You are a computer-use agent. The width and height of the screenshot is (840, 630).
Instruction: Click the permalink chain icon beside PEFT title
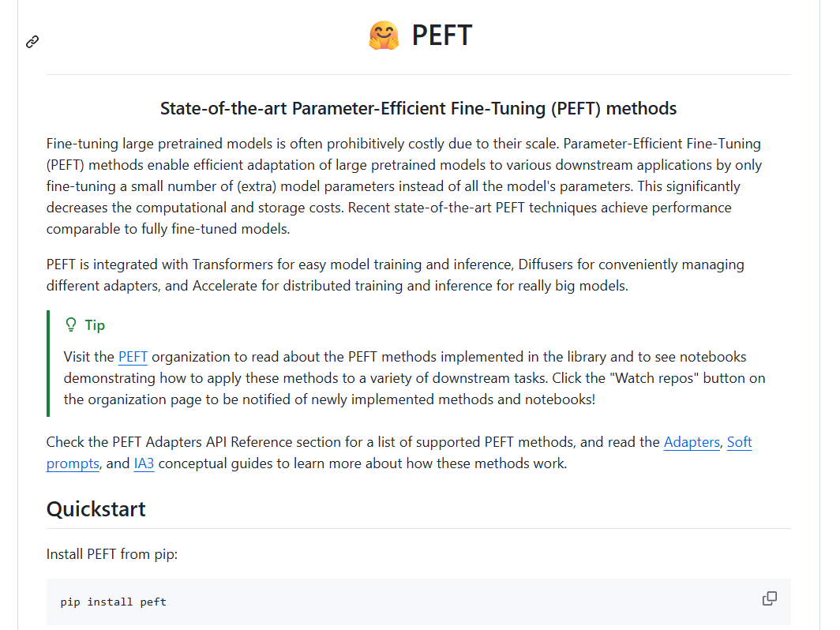32,42
